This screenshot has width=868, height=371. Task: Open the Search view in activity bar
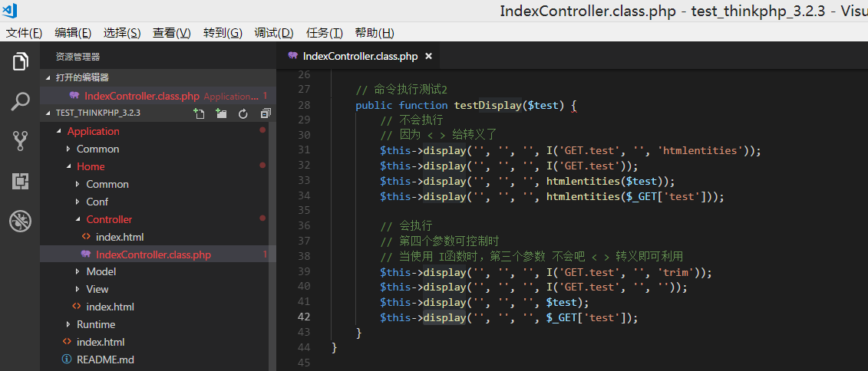[x=21, y=102]
